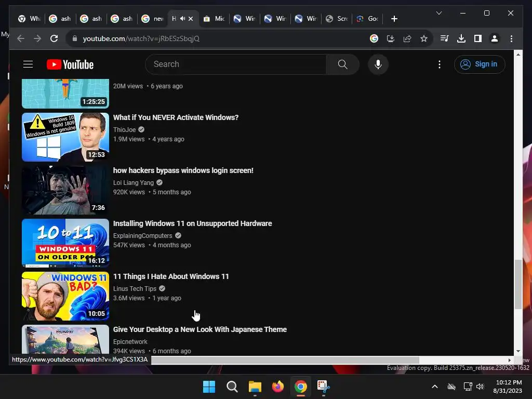
Task: Switch to the 'Mic' tab
Action: coord(214,19)
